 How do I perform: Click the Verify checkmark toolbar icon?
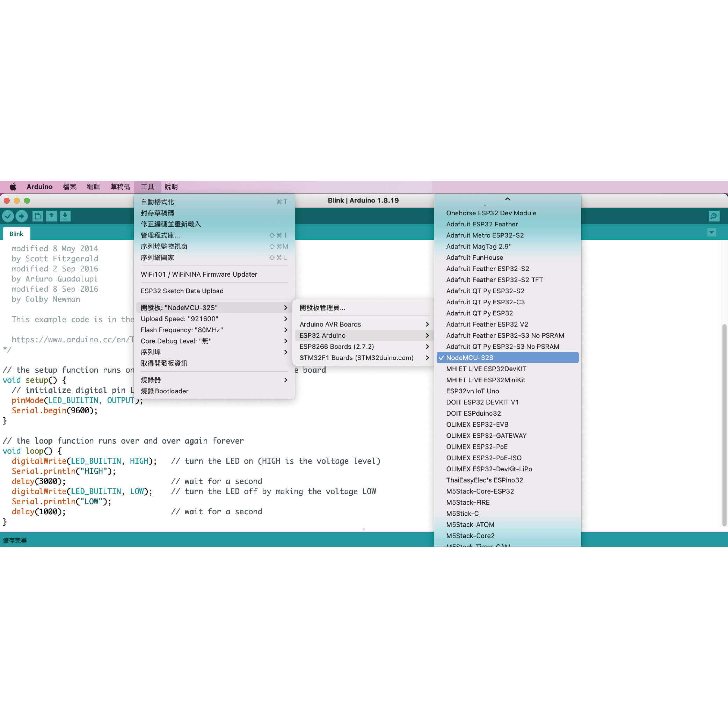coord(8,216)
